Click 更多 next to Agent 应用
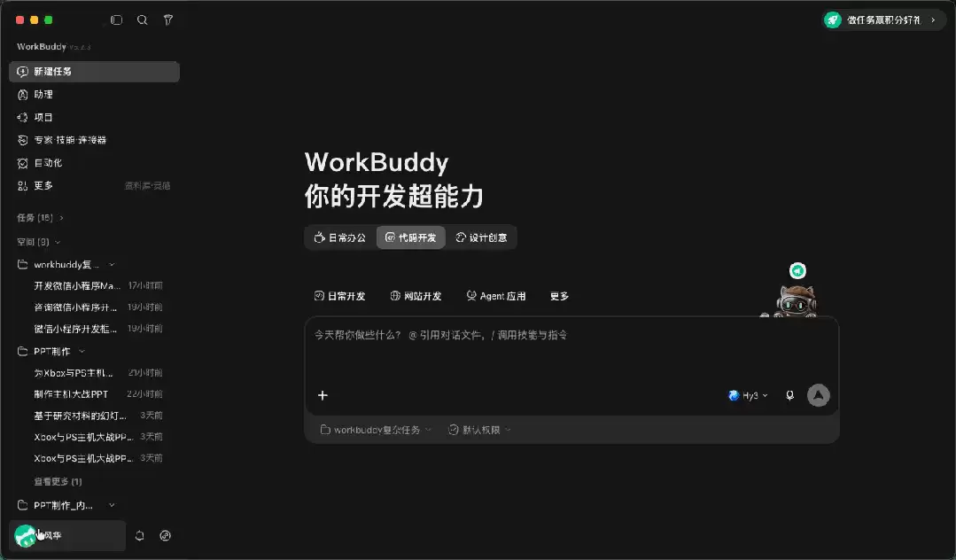This screenshot has width=956, height=560. (559, 296)
